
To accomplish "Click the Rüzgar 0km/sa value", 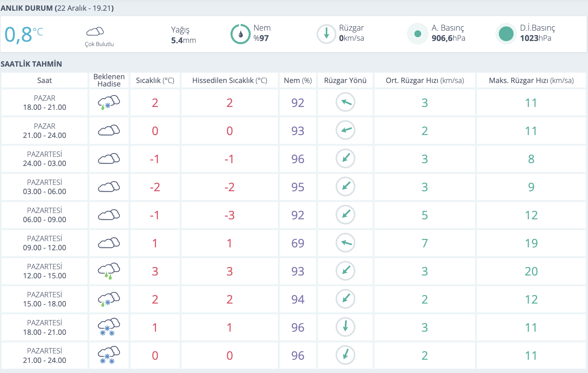I will [x=351, y=38].
